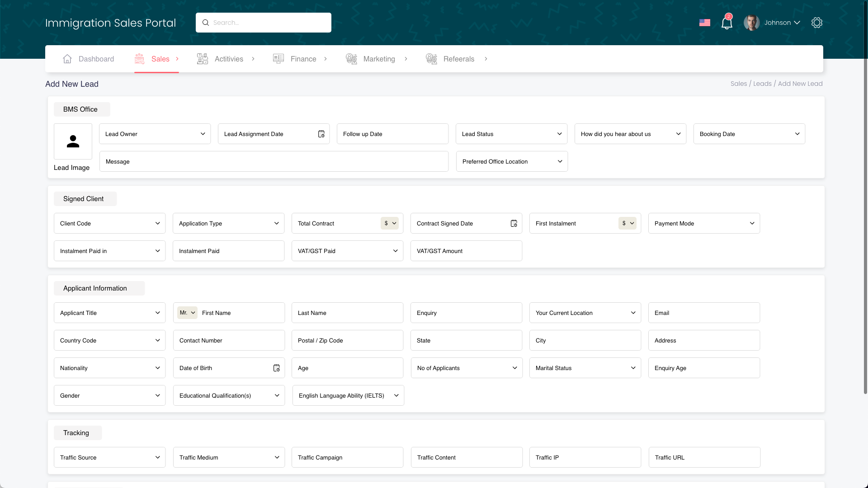Open the Johnson user profile menu
The height and width of the screenshot is (488, 868).
point(777,23)
